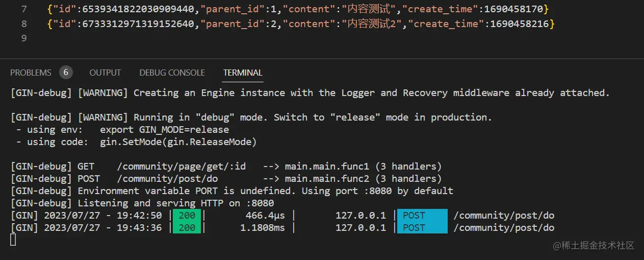Screen dimensions: 644x260
Task: Switch to the DEBUG CONSOLE tab
Action: coord(172,73)
